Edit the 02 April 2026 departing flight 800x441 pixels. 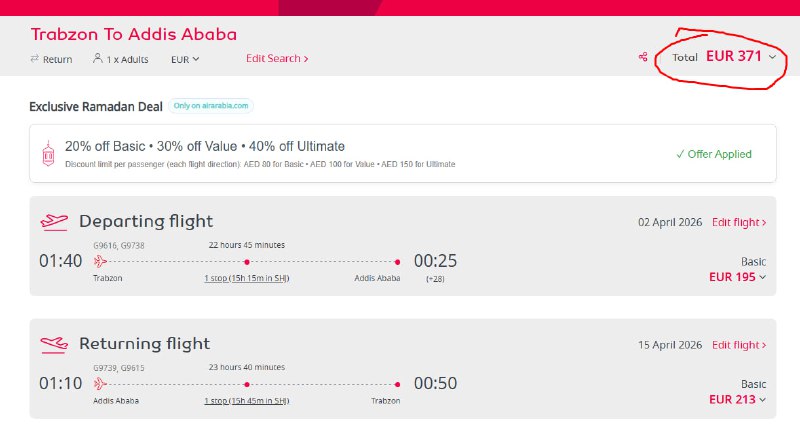[739, 222]
